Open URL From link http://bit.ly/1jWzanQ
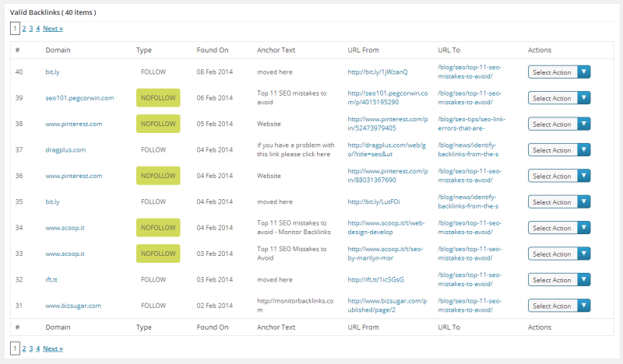 tap(377, 72)
